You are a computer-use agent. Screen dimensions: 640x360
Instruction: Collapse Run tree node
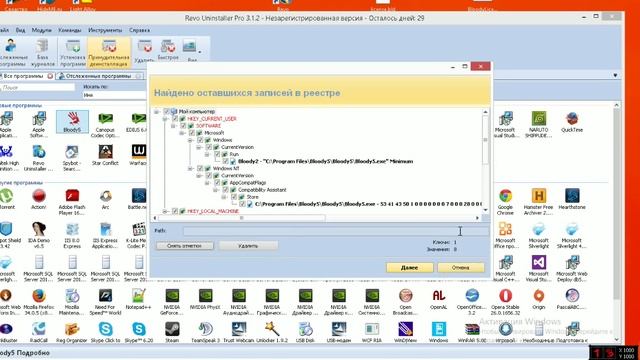click(207, 154)
